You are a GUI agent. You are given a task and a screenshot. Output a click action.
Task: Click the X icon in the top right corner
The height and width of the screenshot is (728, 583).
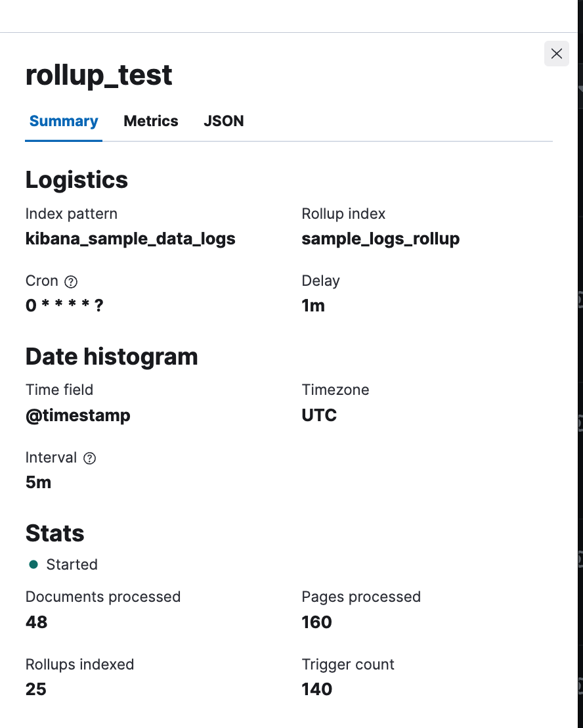[557, 53]
